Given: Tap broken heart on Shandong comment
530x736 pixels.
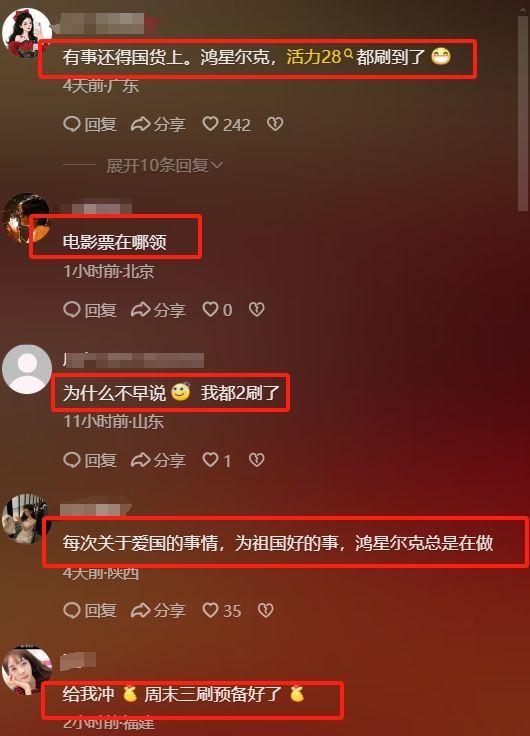Looking at the screenshot, I should tap(256, 460).
